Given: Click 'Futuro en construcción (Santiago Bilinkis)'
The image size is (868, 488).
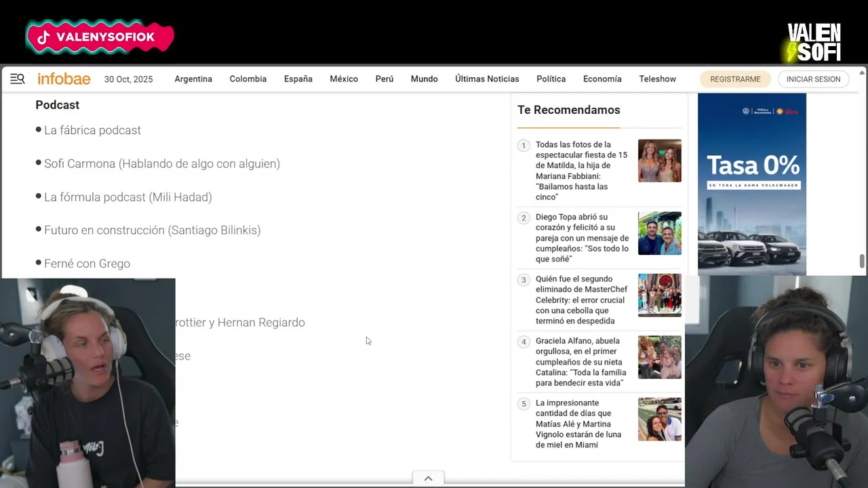Looking at the screenshot, I should pyautogui.click(x=153, y=230).
